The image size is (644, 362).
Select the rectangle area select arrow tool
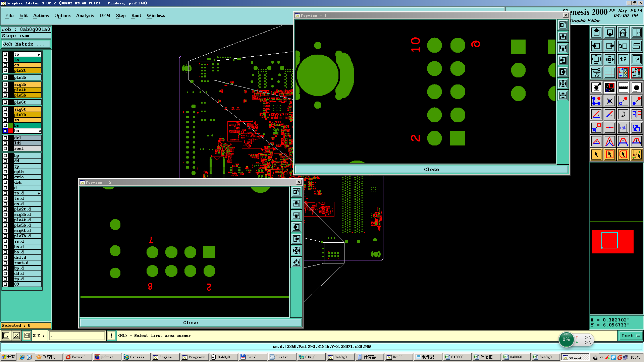click(610, 155)
